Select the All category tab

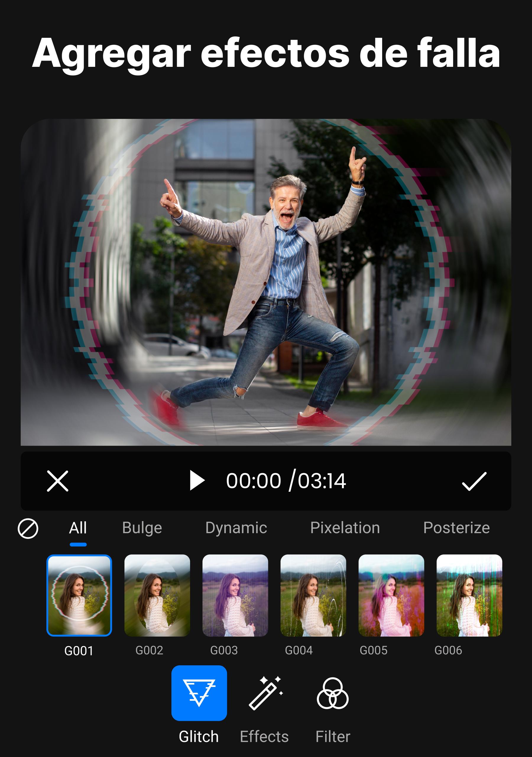(x=78, y=528)
